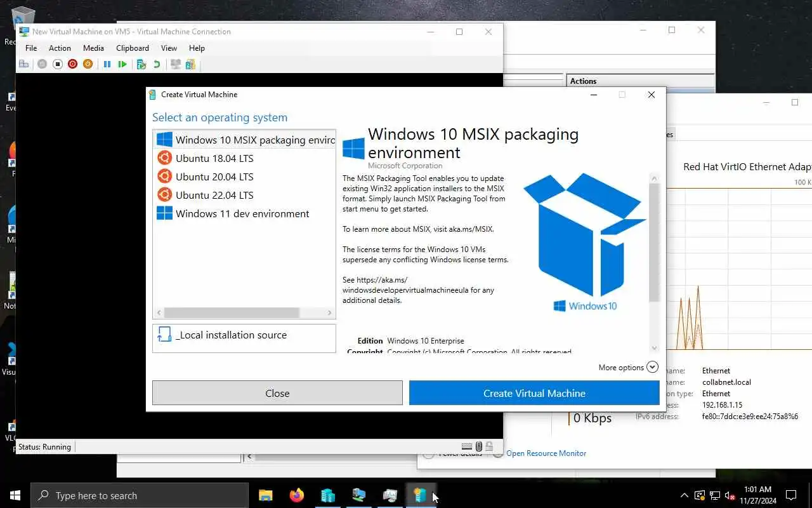Open the Clipboard menu

coord(133,48)
